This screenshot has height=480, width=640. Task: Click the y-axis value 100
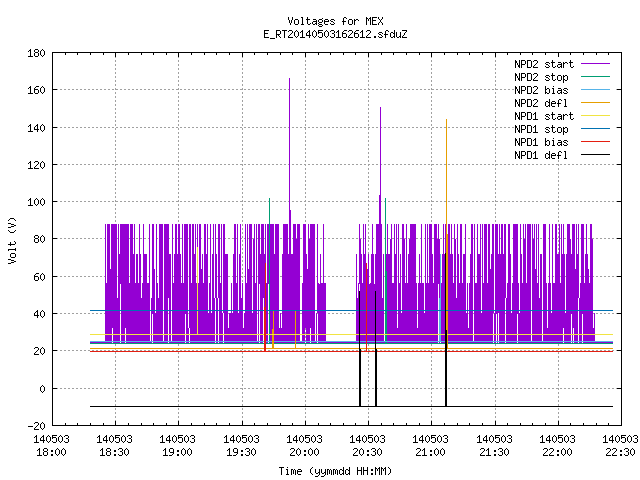tap(36, 202)
